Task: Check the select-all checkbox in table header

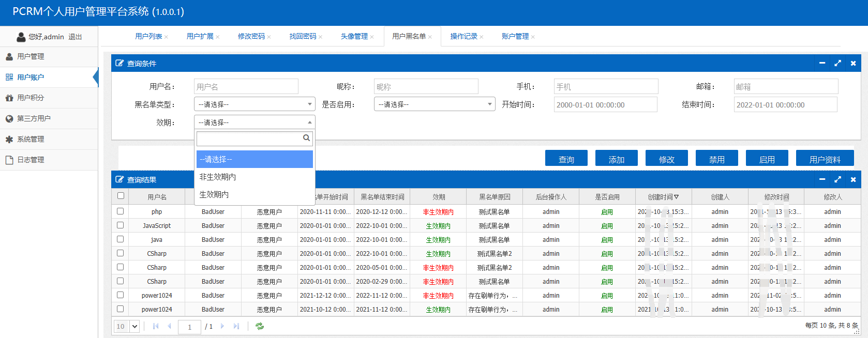Action: 121,196
